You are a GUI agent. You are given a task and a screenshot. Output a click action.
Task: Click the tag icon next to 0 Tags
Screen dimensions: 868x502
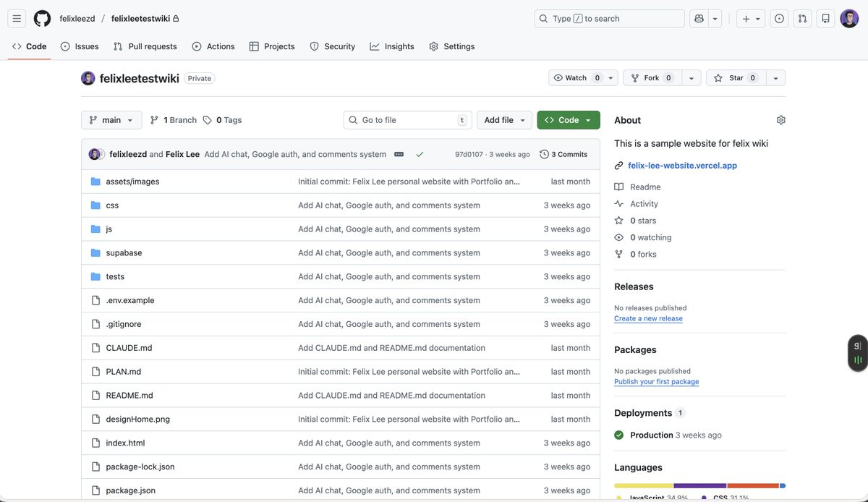coord(208,120)
